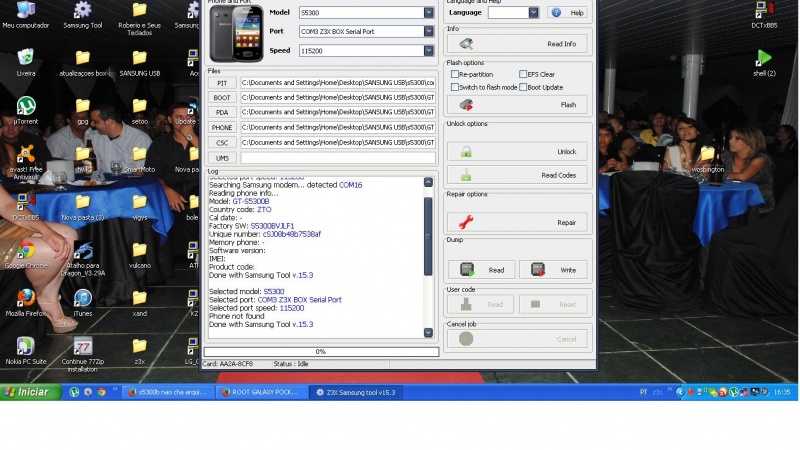The height and width of the screenshot is (450, 800).
Task: Start flashing with the Flash button
Action: click(517, 105)
